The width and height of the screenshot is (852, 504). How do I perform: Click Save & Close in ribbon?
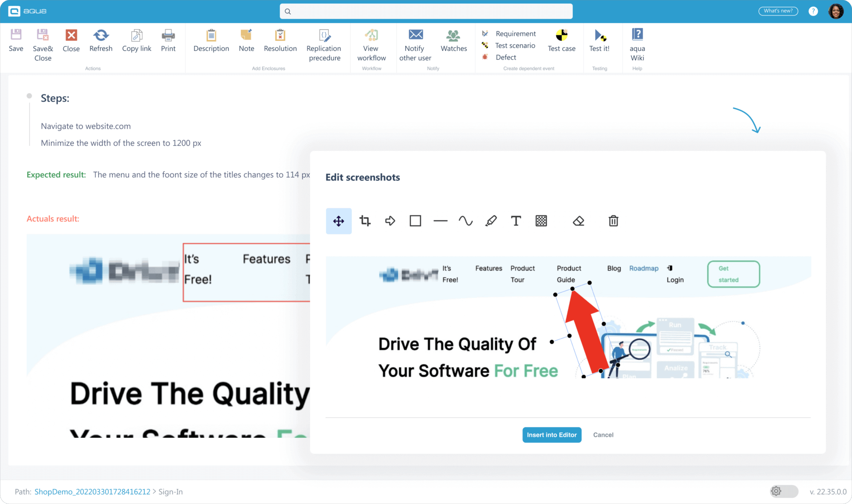coord(43,44)
